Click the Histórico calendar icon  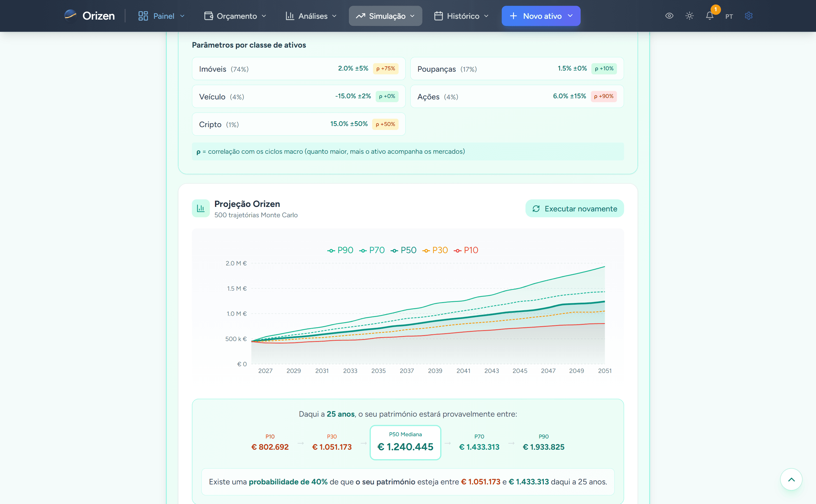tap(438, 16)
